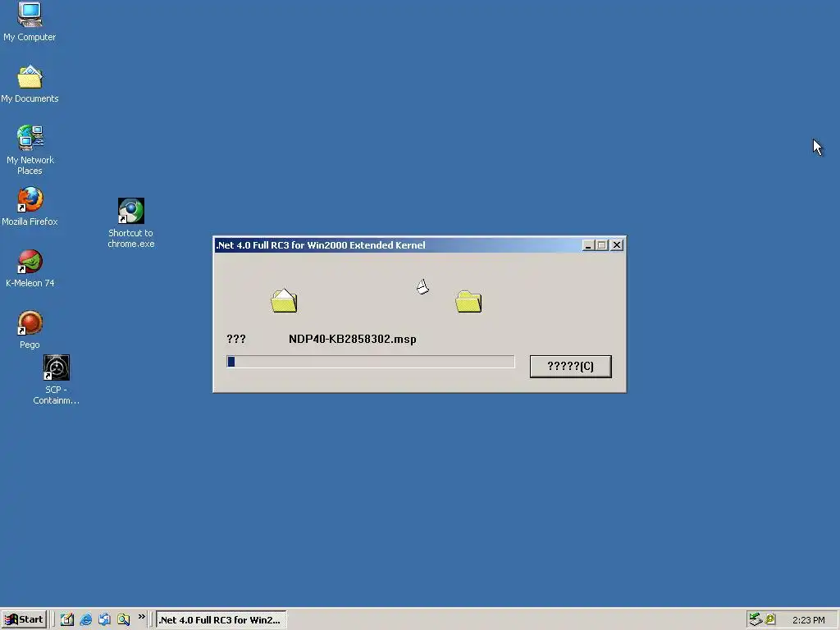Viewport: 840px width, 630px height.
Task: Click the .Net 4.0 Full RC3 taskbar button
Action: [221, 620]
